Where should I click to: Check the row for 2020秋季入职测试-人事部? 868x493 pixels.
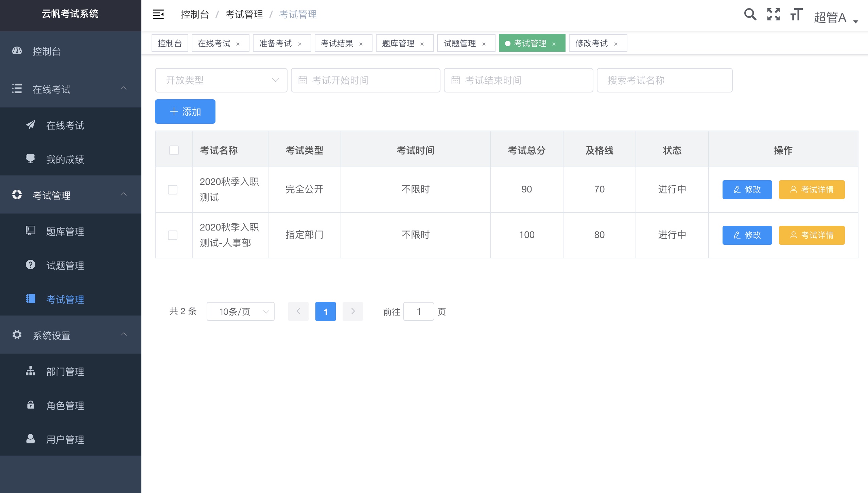pos(174,235)
